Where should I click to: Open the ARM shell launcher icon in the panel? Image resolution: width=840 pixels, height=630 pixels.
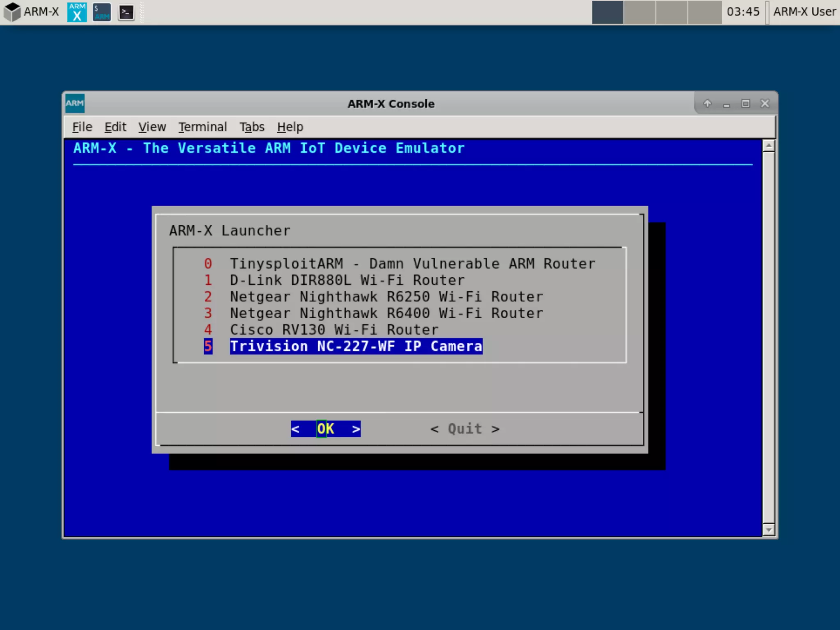pos(101,12)
